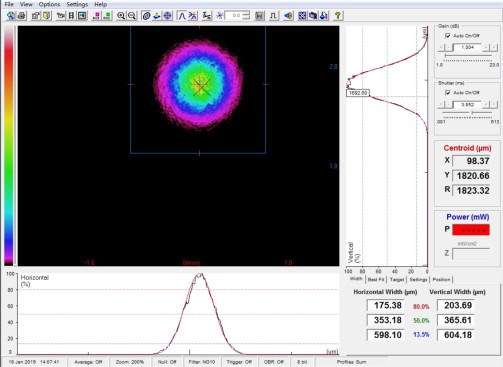Click the Centroid X value 98.37

pos(471,161)
